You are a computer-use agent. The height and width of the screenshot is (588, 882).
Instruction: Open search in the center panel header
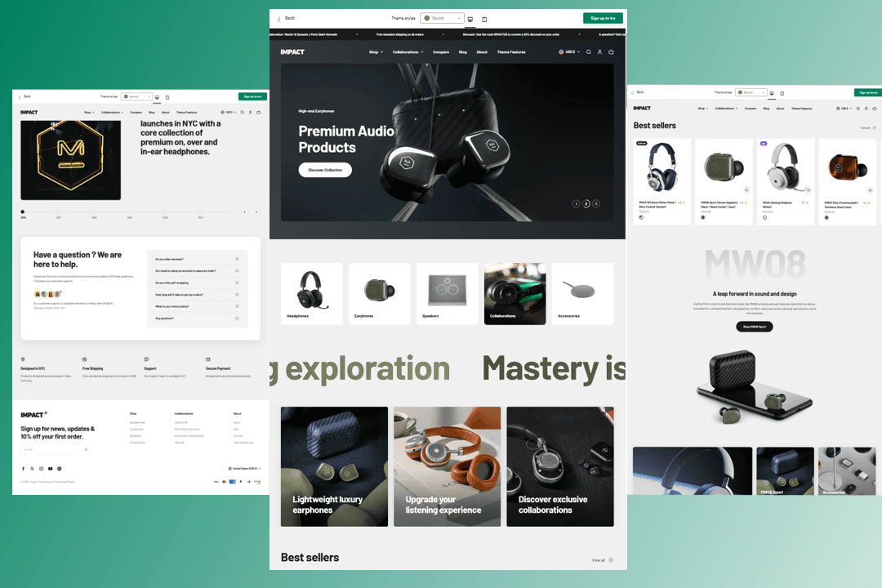tap(588, 51)
